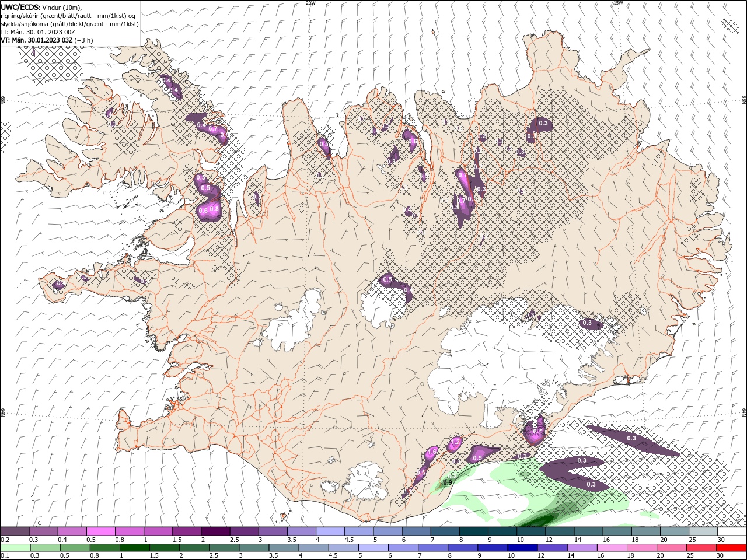Click the 'UWC/ECDS: Vindur (10m)' title line
Image resolution: width=747 pixels, height=560 pixels.
click(41, 7)
